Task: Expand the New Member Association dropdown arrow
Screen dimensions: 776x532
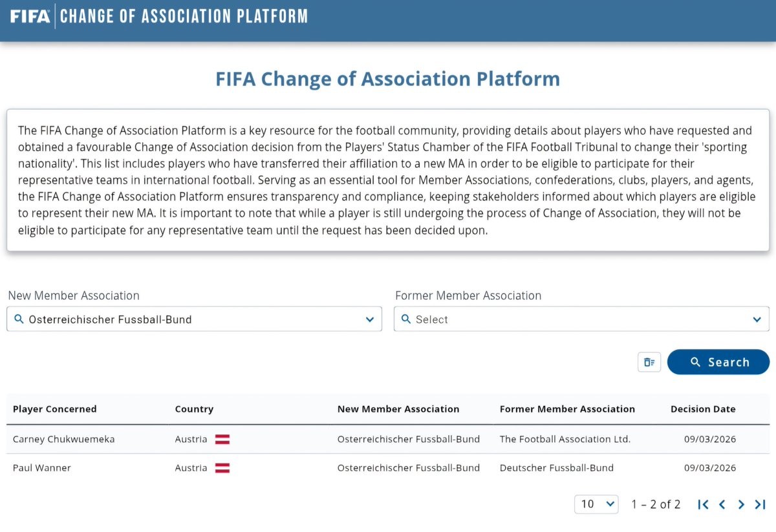Action: pyautogui.click(x=369, y=319)
